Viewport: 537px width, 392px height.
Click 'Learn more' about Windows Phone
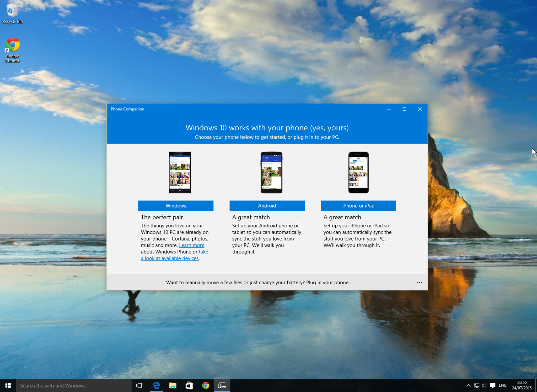(191, 245)
